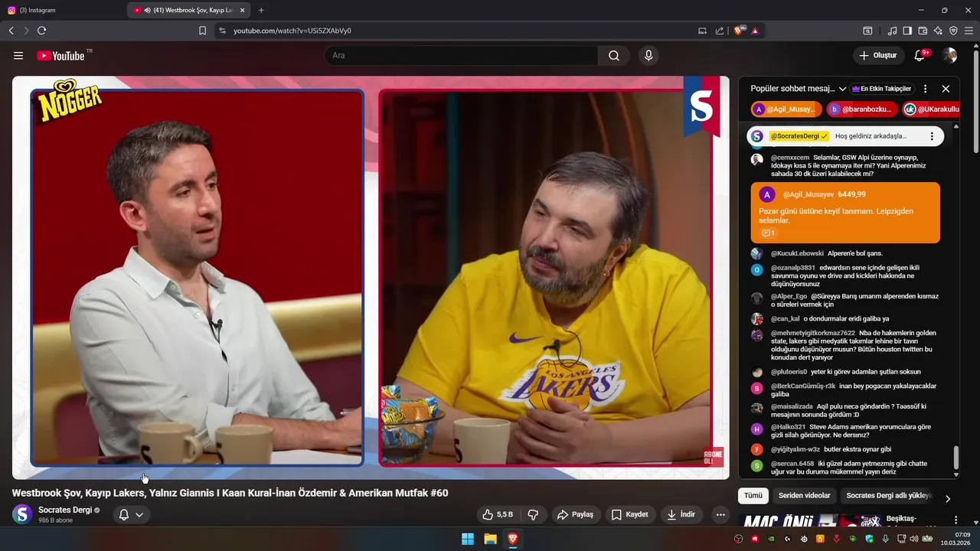Viewport: 980px width, 551px height.
Task: Open the Brave Wallet icon
Action: (x=923, y=31)
